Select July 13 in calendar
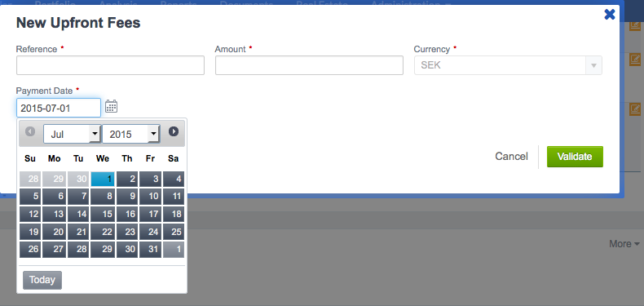644x306 pixels. (55, 215)
